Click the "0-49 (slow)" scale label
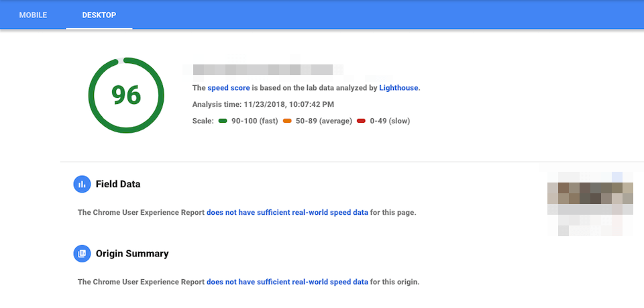 point(389,121)
